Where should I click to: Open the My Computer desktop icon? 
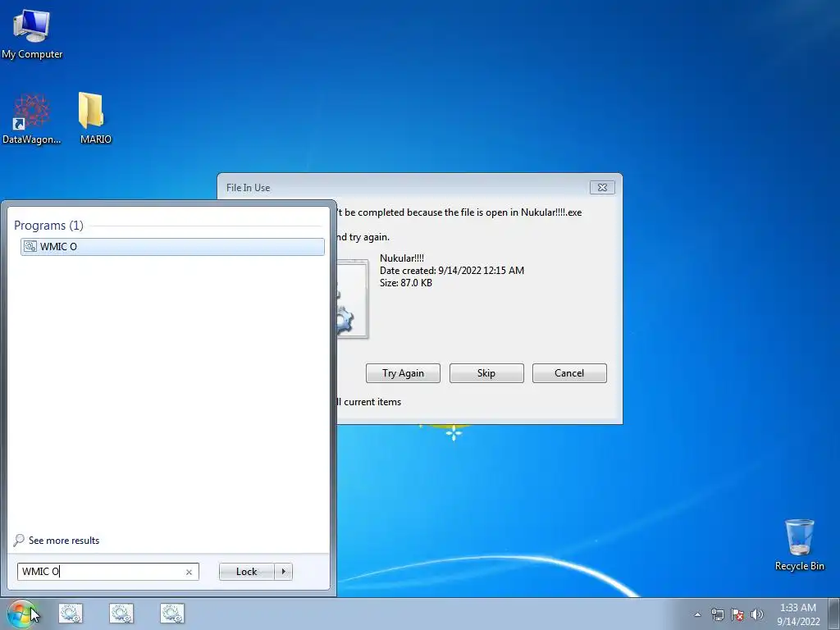click(32, 34)
